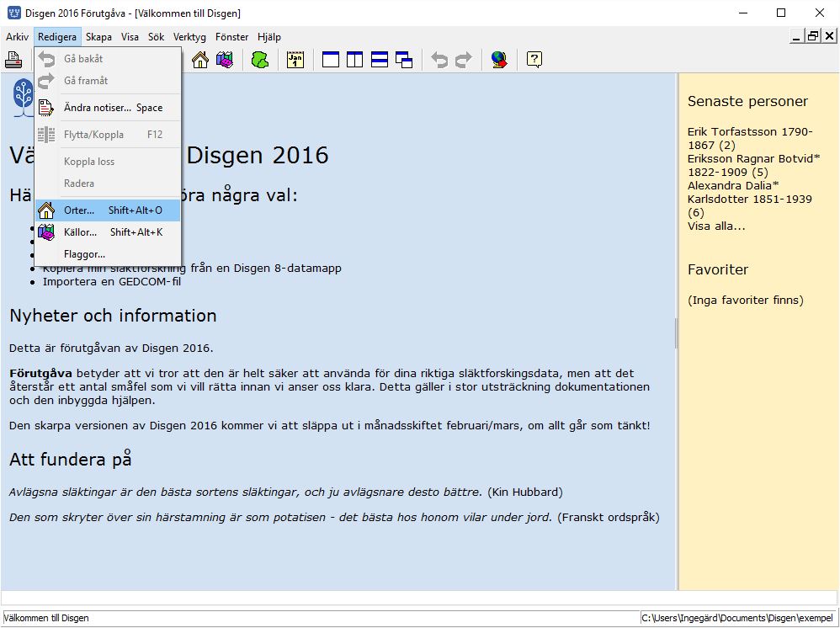Minimize the Disgen 2016 application window

click(x=743, y=13)
